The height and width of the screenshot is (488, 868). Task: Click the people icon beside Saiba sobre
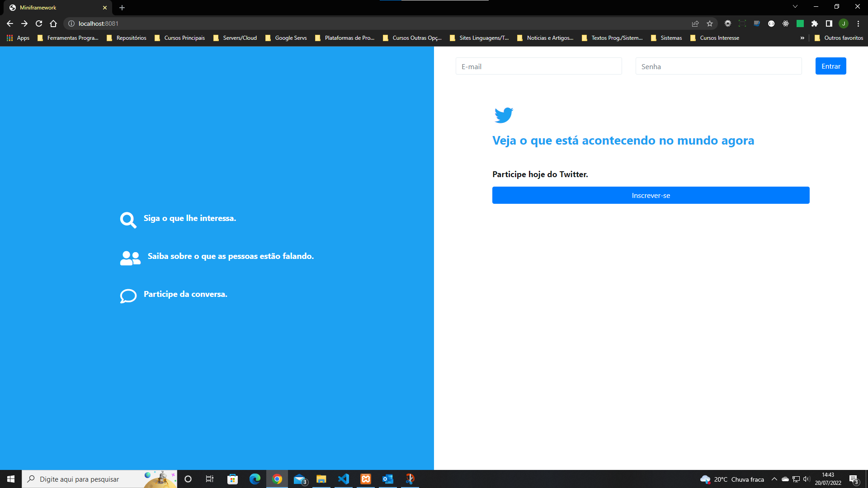[x=130, y=258]
